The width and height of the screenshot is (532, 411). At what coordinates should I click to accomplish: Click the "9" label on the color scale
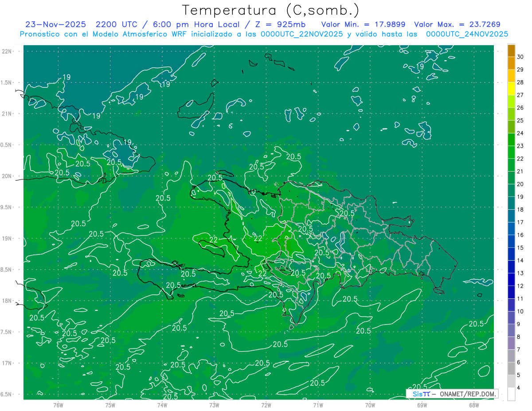(x=519, y=324)
